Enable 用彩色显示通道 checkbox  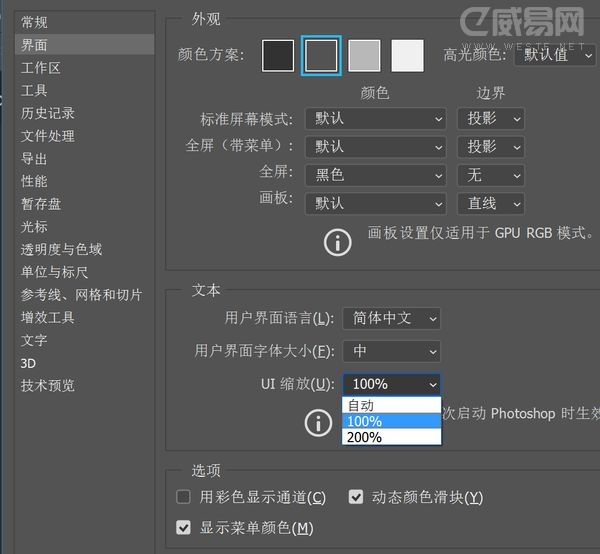[183, 497]
